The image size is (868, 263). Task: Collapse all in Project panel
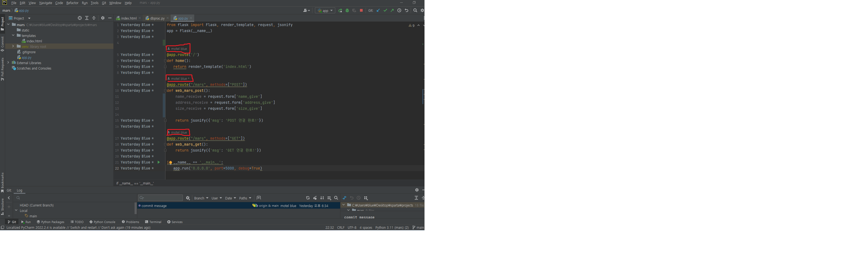pyautogui.click(x=94, y=18)
